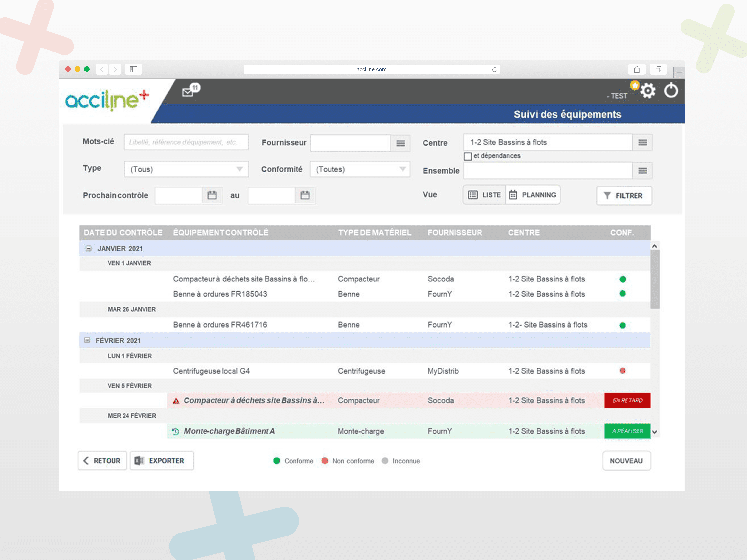Select the 'MAR 26 JANVIER' date row

click(x=365, y=309)
